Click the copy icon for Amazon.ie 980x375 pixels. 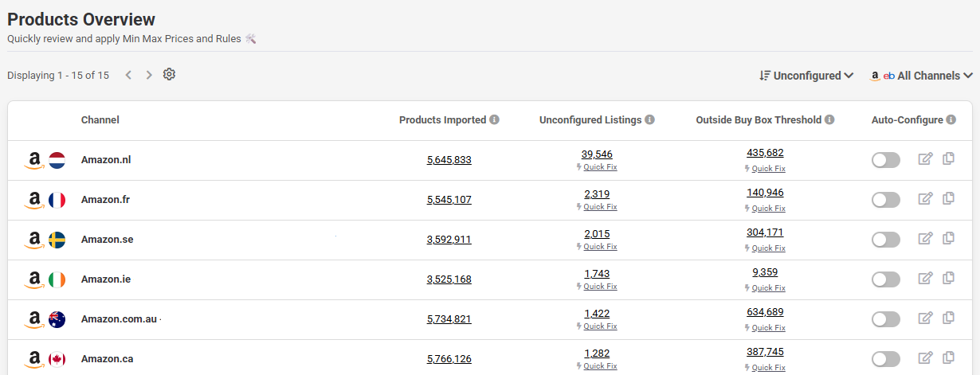[x=948, y=279]
